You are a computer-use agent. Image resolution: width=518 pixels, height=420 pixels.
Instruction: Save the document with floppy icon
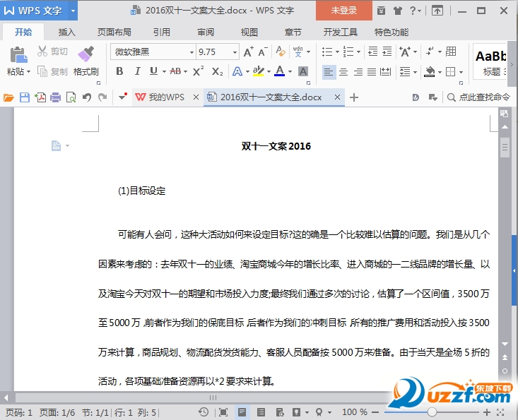tap(25, 97)
